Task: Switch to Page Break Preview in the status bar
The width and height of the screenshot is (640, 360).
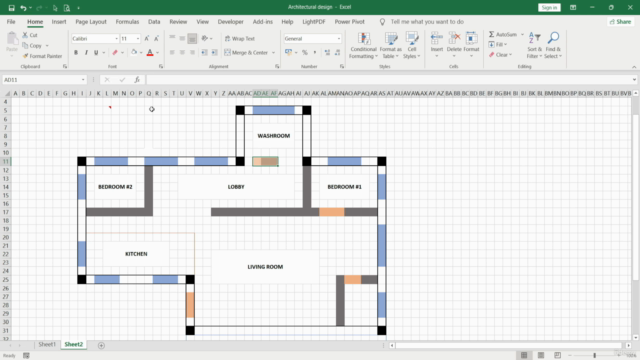Action: point(558,355)
